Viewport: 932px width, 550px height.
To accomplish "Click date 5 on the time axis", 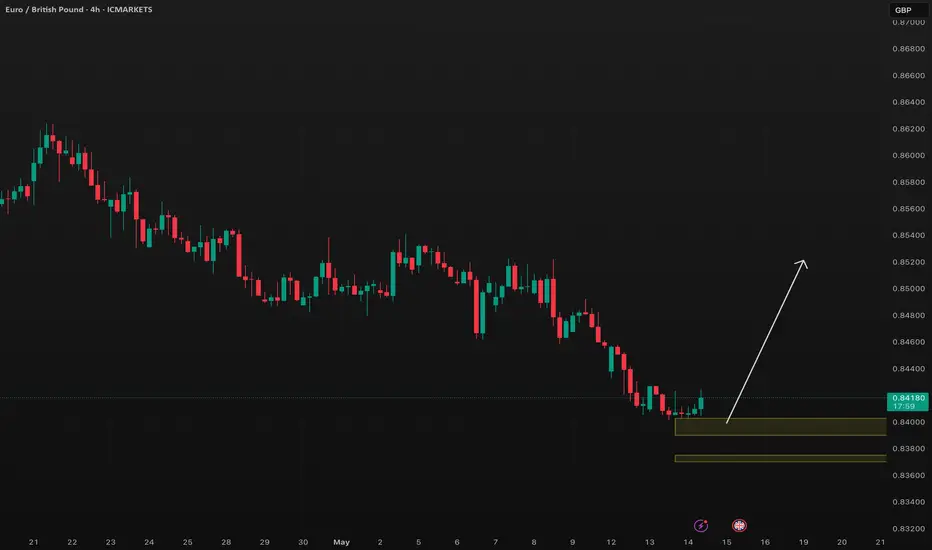I will point(418,542).
